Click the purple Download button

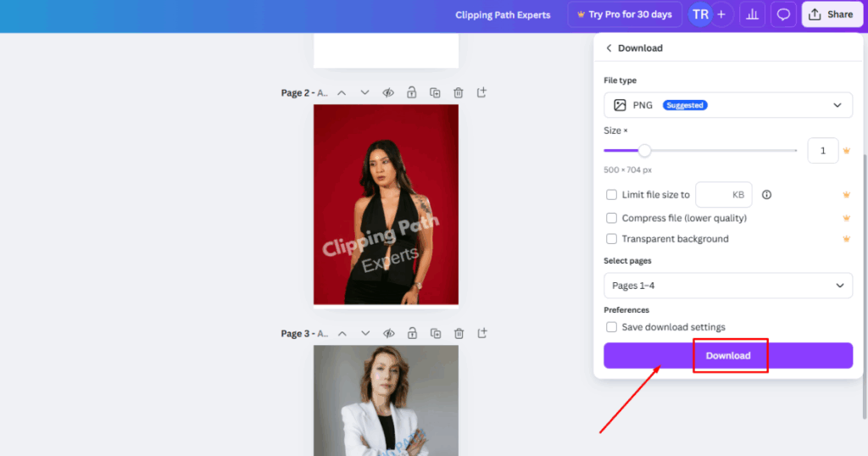728,355
